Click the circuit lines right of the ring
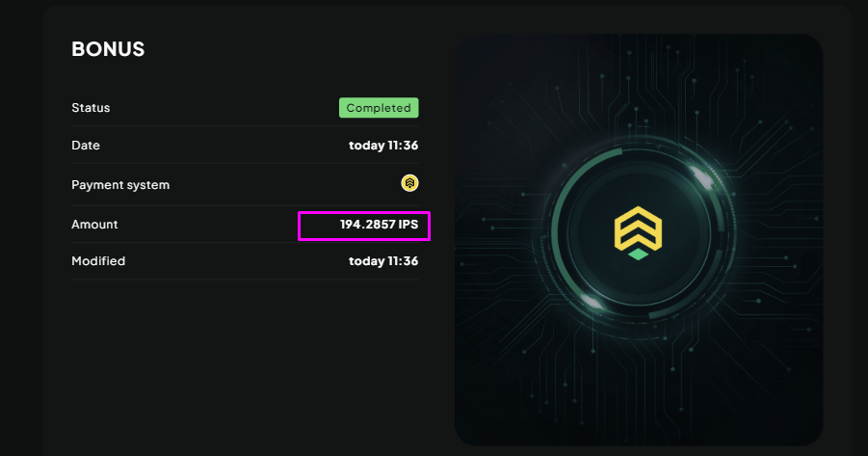This screenshot has width=868, height=456. pos(771,231)
